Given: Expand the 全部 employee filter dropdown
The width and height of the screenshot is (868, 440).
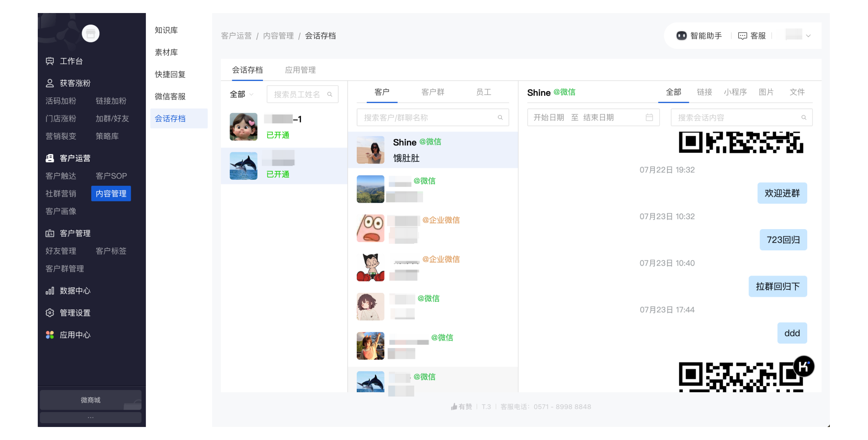Looking at the screenshot, I should coord(242,94).
